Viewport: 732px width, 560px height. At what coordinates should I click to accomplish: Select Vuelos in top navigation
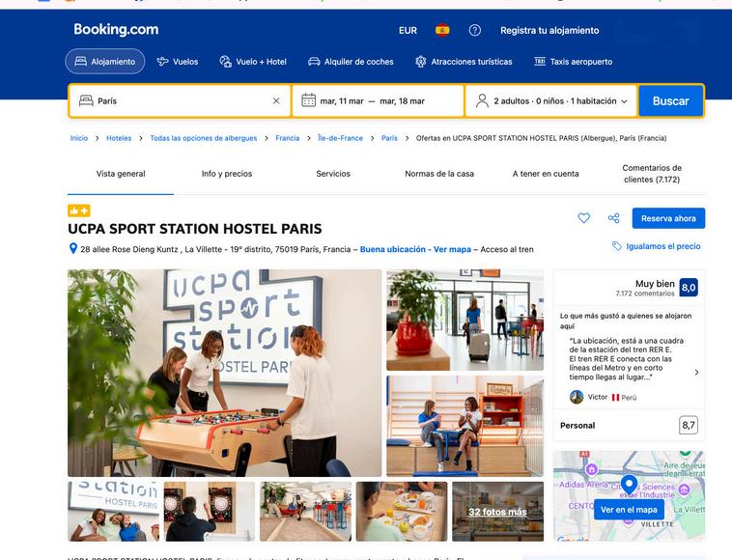pos(178,62)
